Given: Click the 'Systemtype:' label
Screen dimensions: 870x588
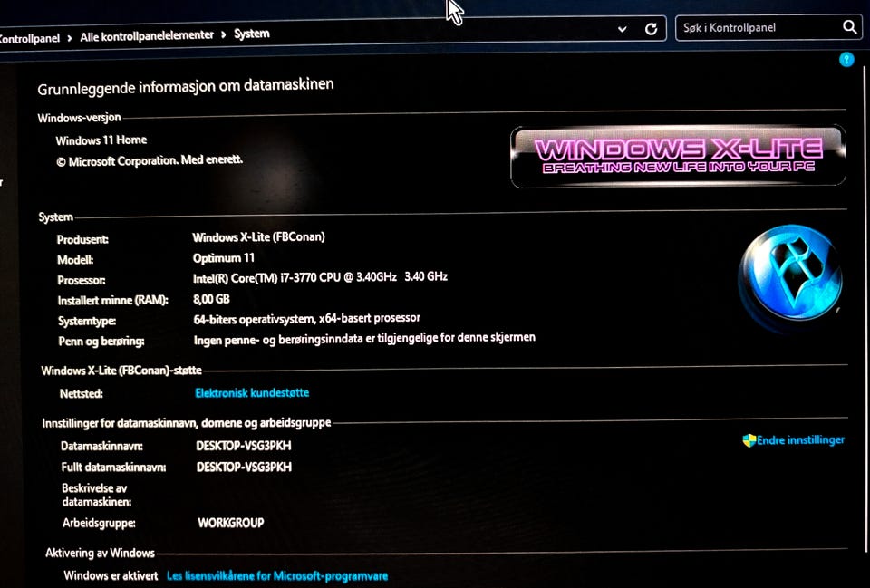Looking at the screenshot, I should pos(87,321).
